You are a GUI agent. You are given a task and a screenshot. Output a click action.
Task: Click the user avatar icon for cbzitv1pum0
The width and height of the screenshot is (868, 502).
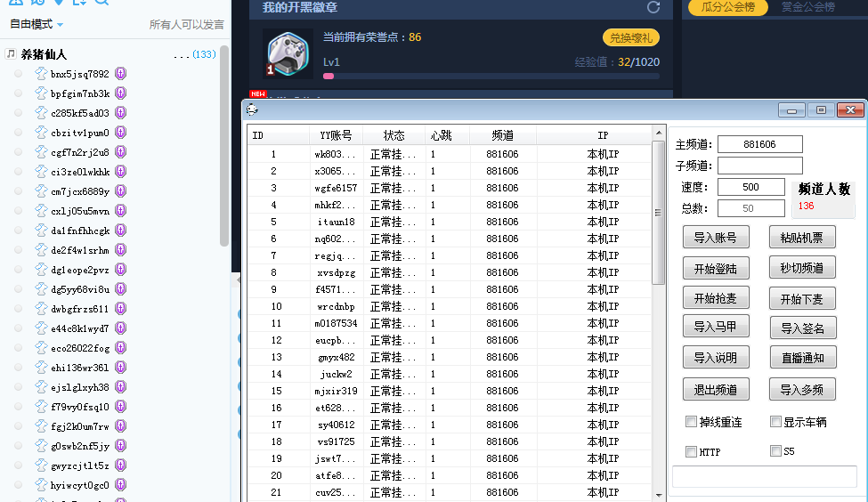(x=41, y=133)
